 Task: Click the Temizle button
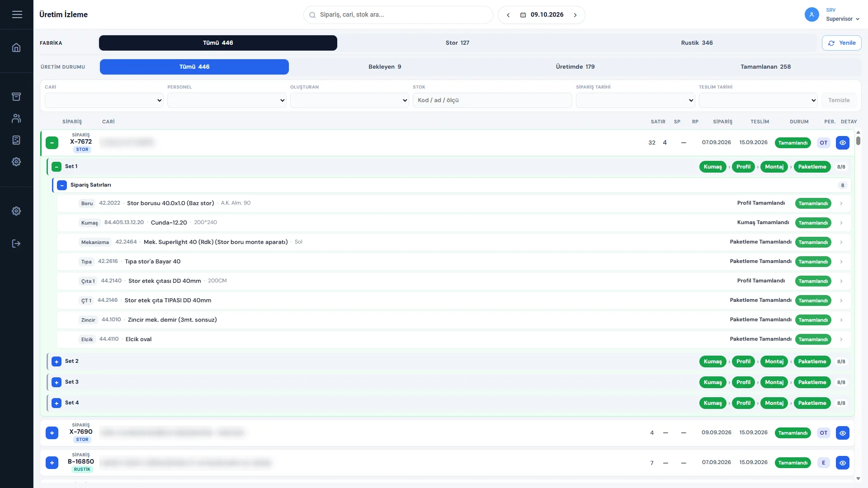tap(839, 100)
